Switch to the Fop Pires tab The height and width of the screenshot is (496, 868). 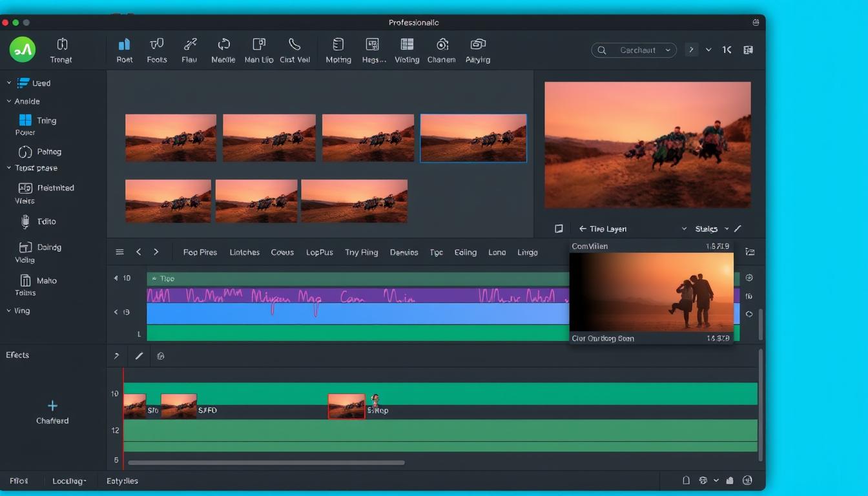coord(200,253)
